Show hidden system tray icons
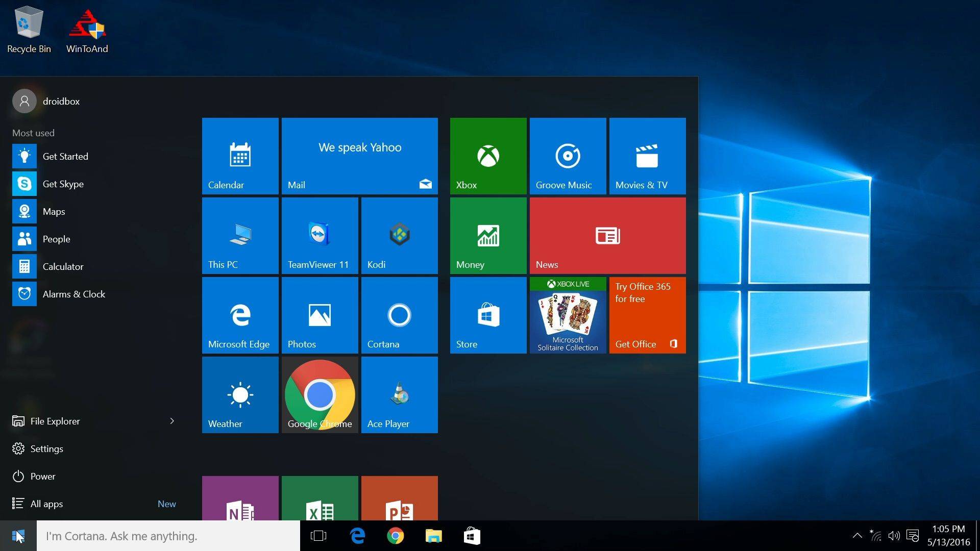The width and height of the screenshot is (980, 551). 857,536
